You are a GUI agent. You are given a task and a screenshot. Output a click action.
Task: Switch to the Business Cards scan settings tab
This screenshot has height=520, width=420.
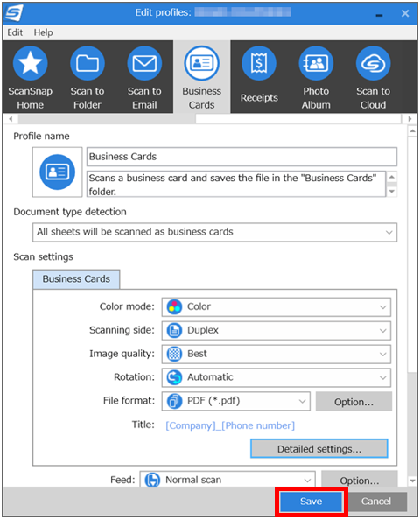76,279
